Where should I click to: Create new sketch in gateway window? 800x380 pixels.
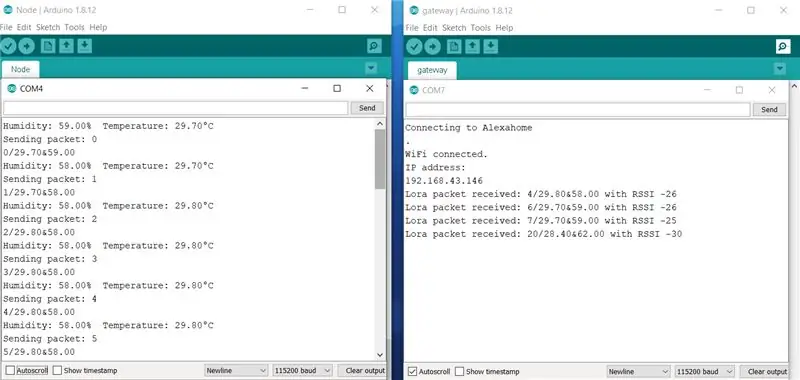click(x=454, y=47)
